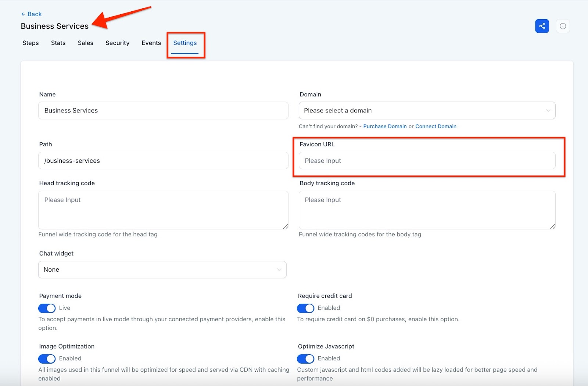Open the Chat widget dropdown

click(x=162, y=269)
